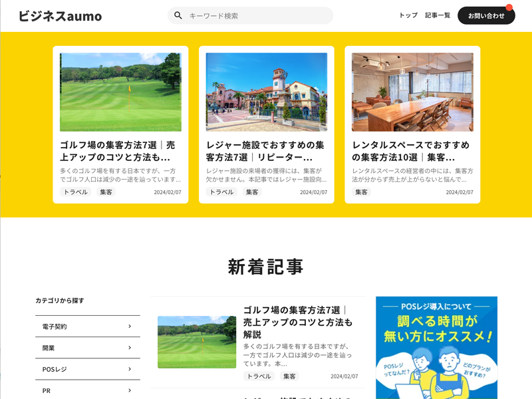Open the 開業 category row
This screenshot has height=399, width=532.
[88, 348]
